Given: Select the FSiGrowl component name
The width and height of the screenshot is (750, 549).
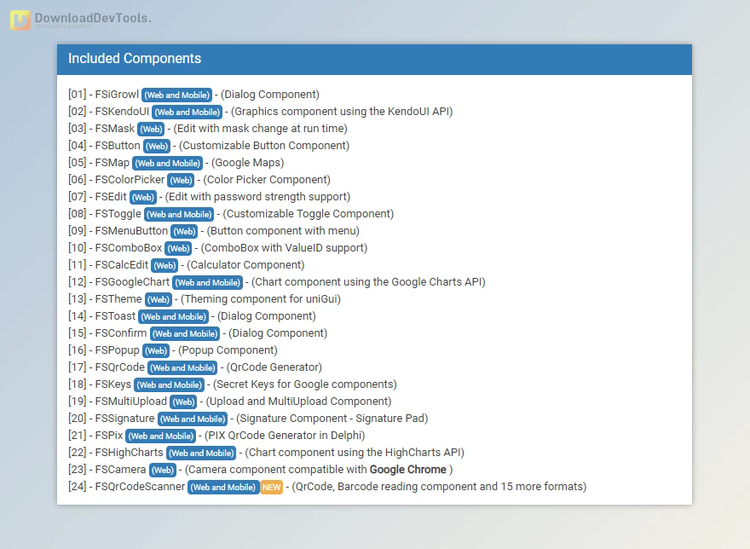Looking at the screenshot, I should click(x=117, y=94).
